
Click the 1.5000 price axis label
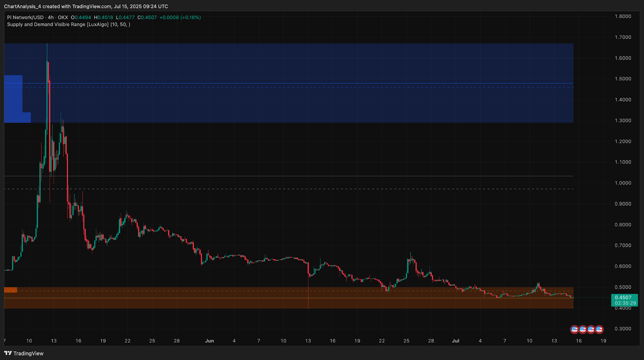(x=623, y=79)
